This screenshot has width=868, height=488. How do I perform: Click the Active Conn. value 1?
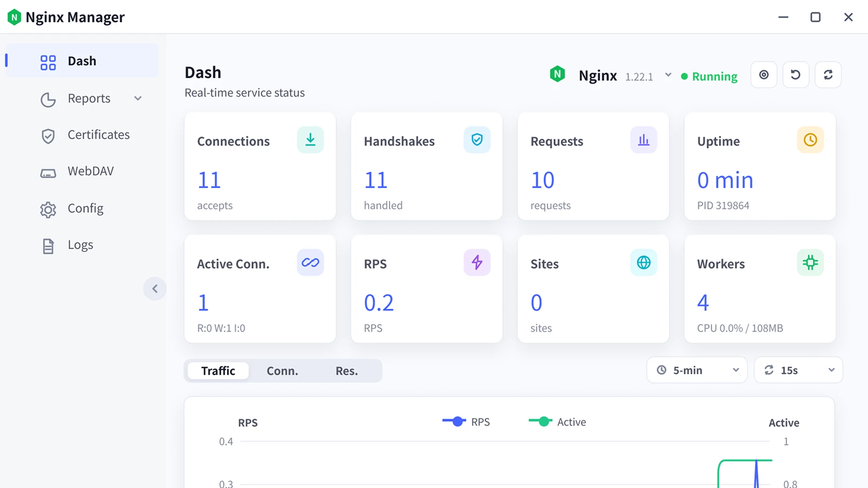(203, 303)
